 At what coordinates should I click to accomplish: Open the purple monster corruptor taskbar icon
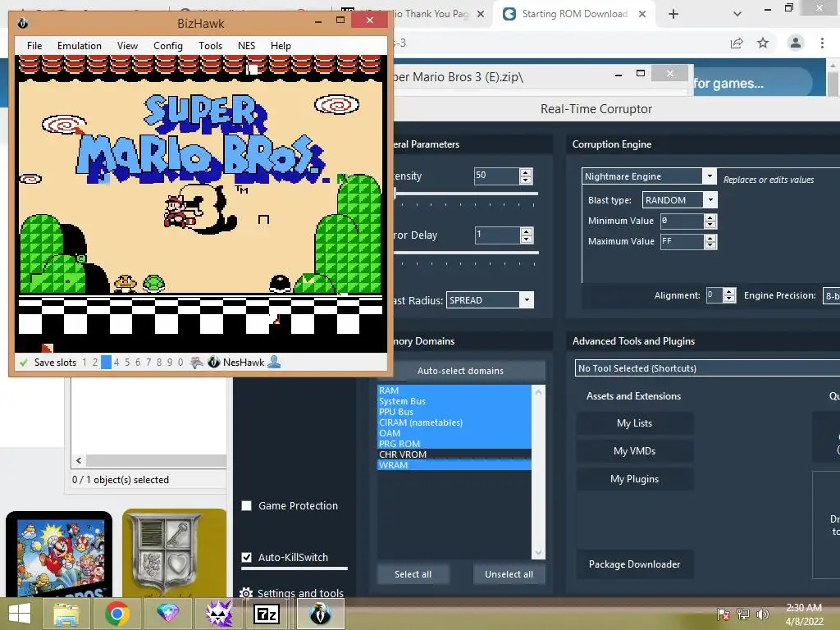tap(218, 614)
